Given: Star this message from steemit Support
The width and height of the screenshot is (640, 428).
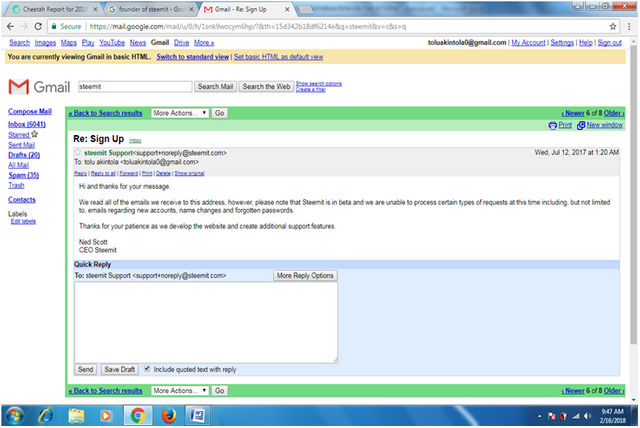Looking at the screenshot, I should click(x=78, y=153).
